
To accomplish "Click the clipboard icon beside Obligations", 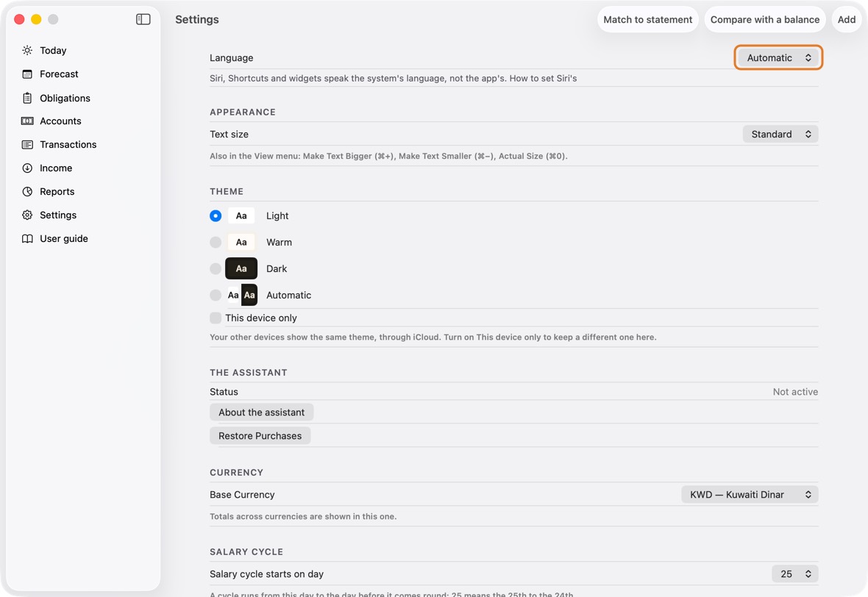I will (27, 98).
